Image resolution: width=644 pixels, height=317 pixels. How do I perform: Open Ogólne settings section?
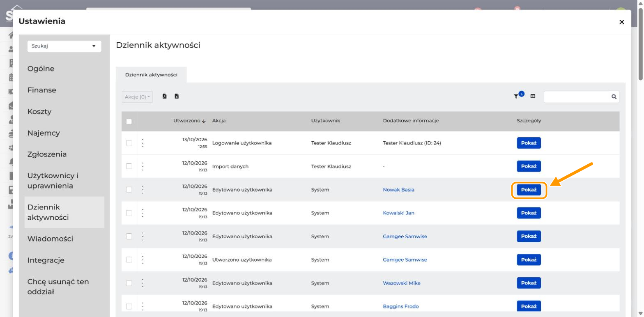[41, 69]
